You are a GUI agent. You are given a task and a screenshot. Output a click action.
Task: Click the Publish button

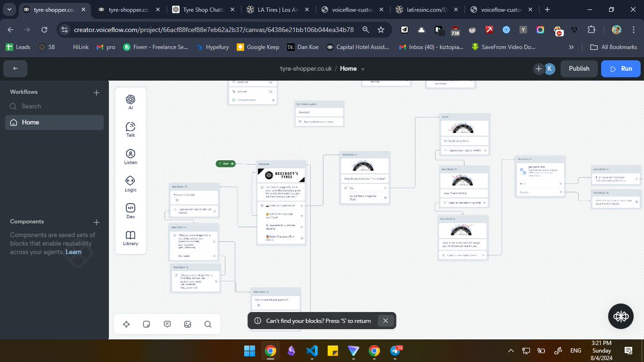pos(579,69)
